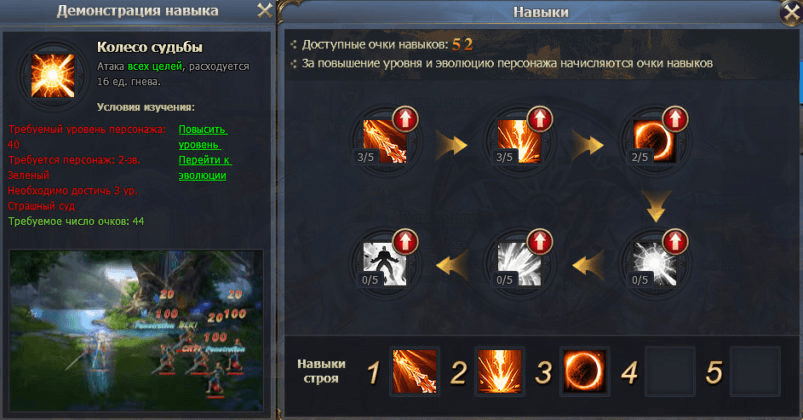The height and width of the screenshot is (420, 803).
Task: Select the fire pillar skill icon 3/5
Action: click(x=519, y=141)
